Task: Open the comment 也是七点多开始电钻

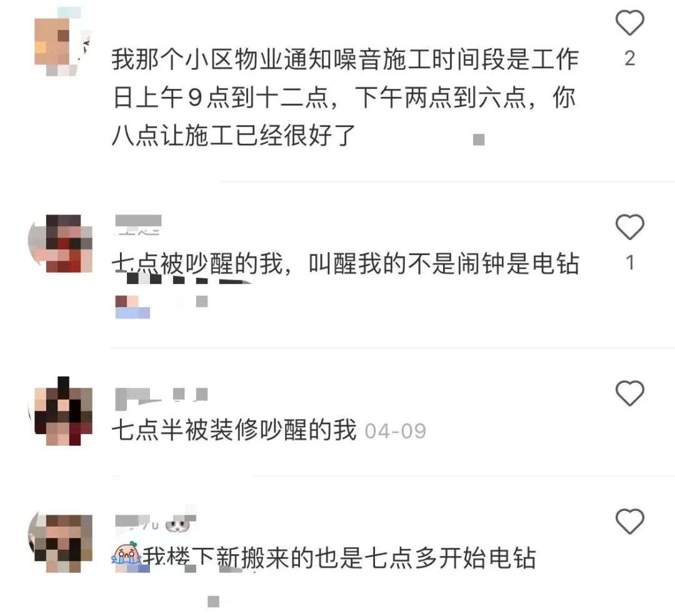Action: click(x=426, y=558)
